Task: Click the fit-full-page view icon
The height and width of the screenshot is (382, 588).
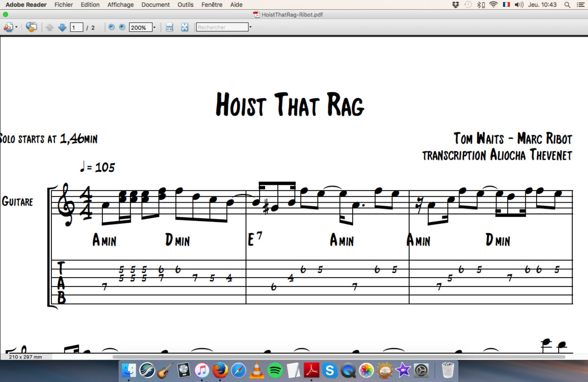Action: (x=185, y=27)
